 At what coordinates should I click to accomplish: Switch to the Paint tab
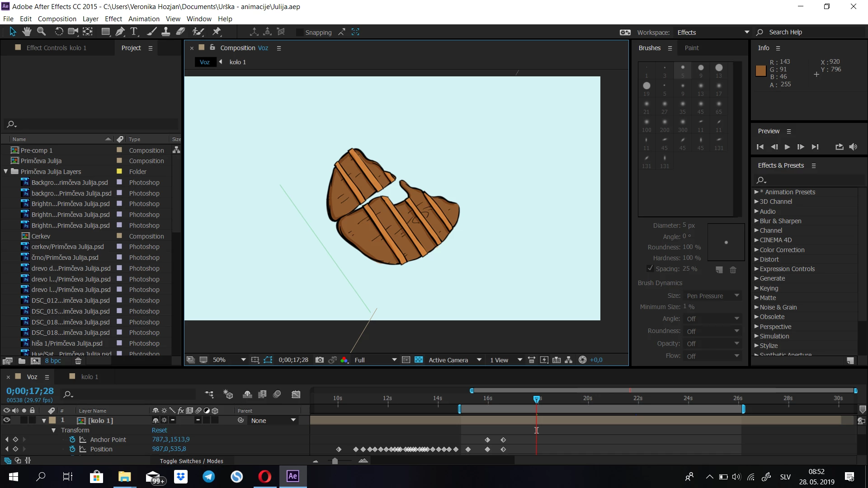(x=691, y=48)
